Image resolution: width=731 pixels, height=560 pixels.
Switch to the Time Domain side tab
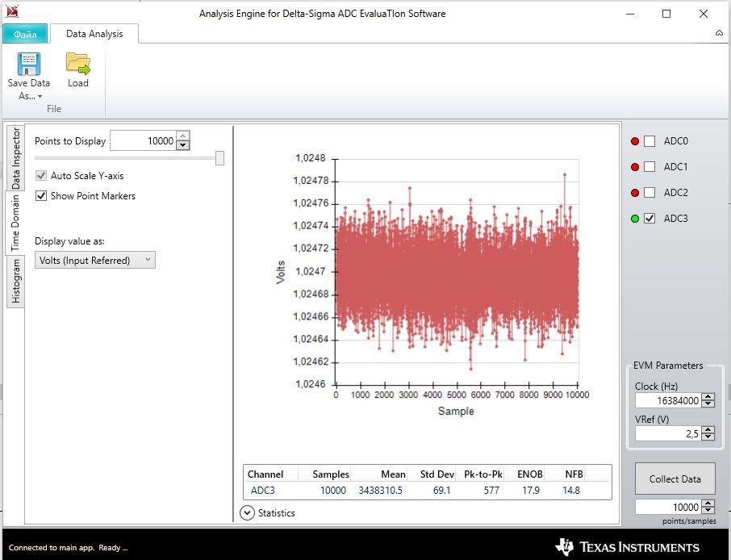(15, 223)
